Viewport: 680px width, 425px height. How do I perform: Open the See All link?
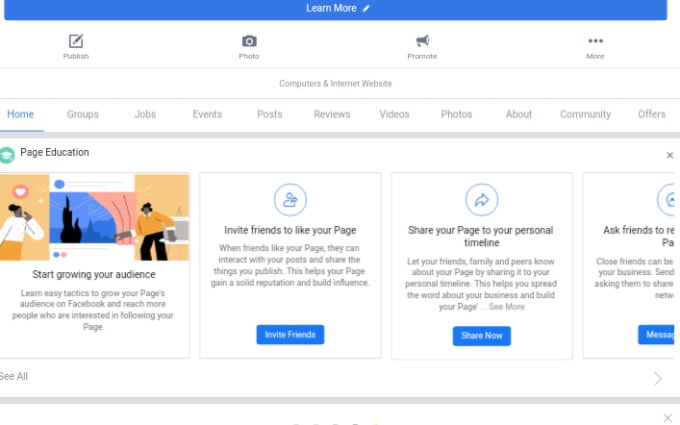point(14,376)
